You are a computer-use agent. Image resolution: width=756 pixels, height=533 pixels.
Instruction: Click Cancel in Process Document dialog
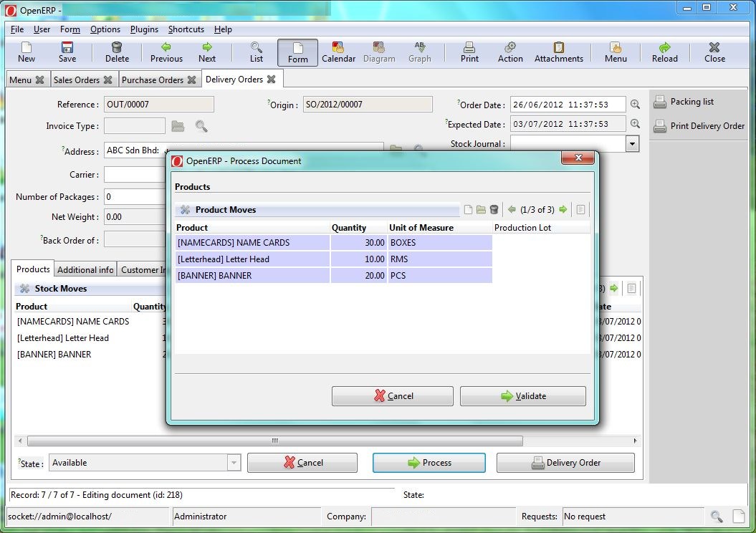393,396
